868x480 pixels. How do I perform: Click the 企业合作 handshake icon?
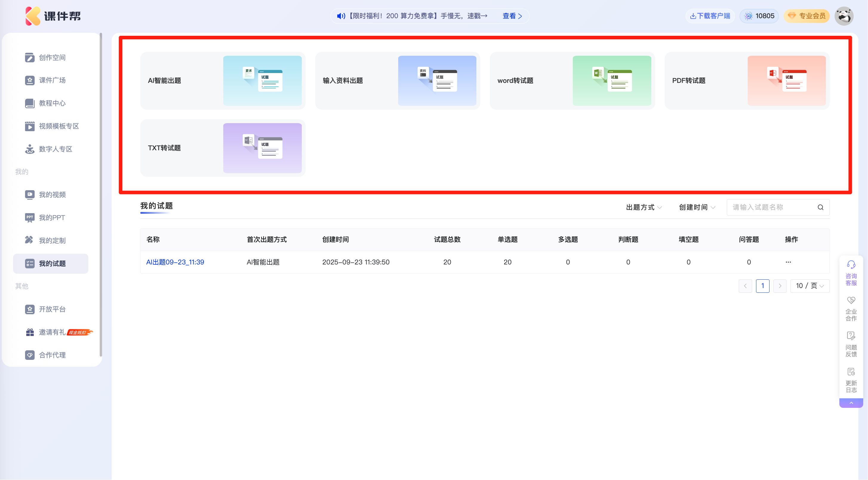pyautogui.click(x=851, y=300)
